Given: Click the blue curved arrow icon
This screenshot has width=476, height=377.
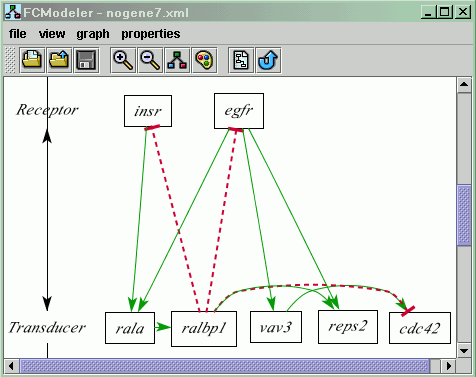Looking at the screenshot, I should tap(269, 60).
